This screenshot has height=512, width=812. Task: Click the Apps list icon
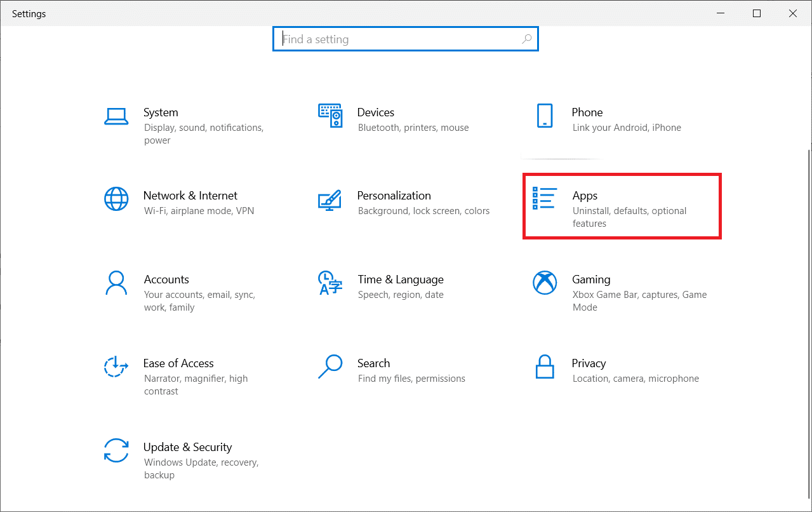pos(545,199)
